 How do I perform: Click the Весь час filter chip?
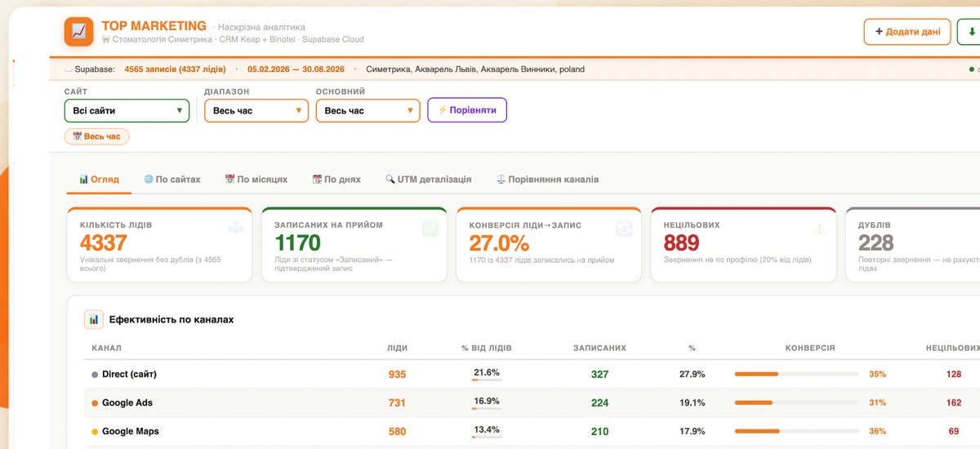tap(96, 136)
